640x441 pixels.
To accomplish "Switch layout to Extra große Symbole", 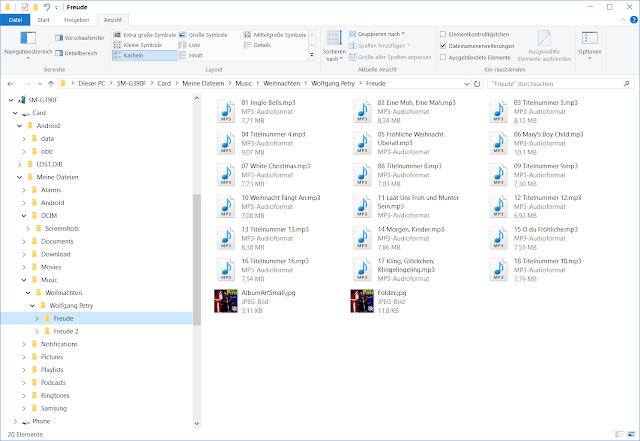I will point(144,35).
